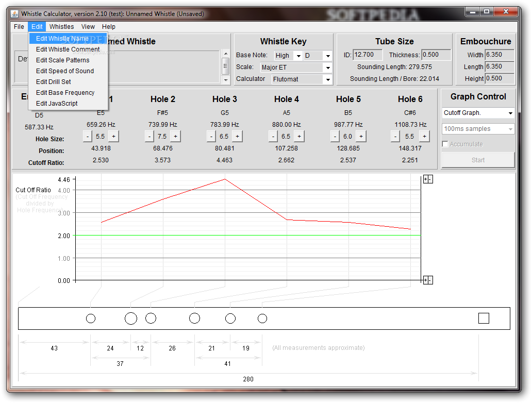Open the View menu
The image size is (532, 403).
(88, 26)
